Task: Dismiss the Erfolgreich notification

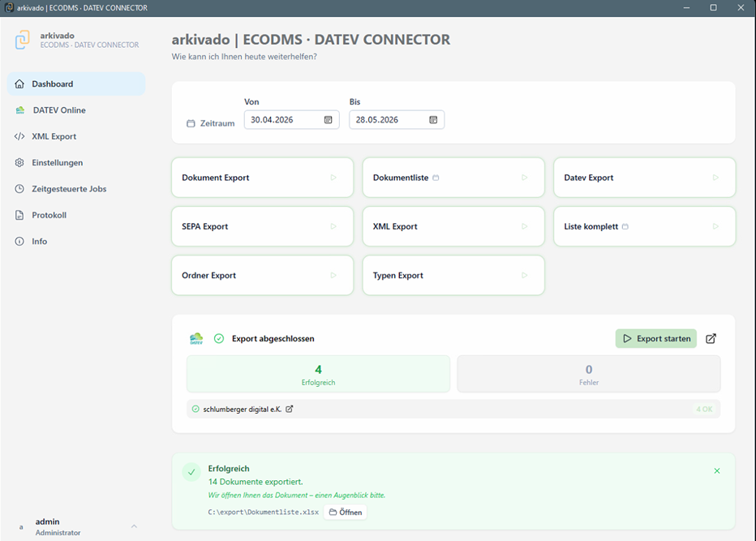Action: 717,470
